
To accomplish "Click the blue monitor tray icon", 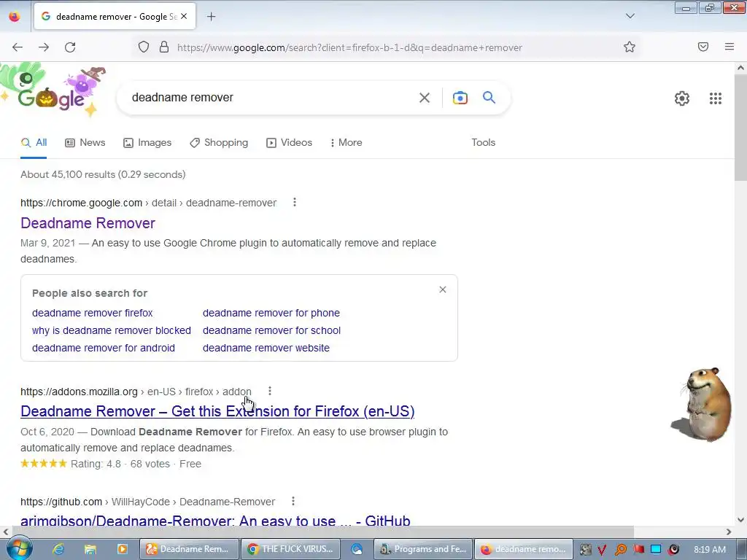I will pos(656,549).
